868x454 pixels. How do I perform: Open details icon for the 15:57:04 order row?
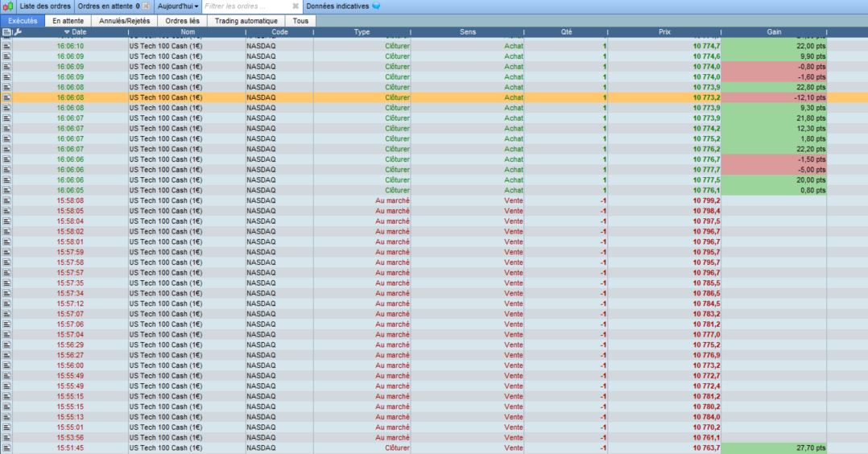point(6,334)
